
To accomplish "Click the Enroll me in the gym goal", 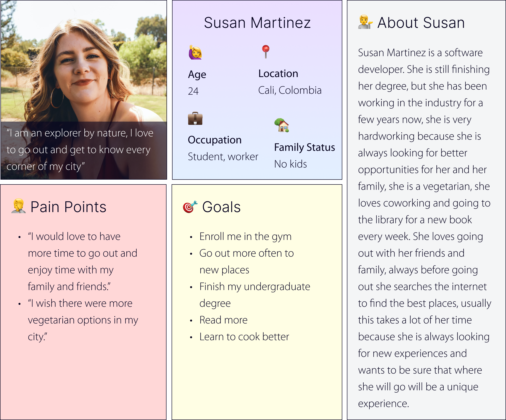I will pyautogui.click(x=245, y=236).
